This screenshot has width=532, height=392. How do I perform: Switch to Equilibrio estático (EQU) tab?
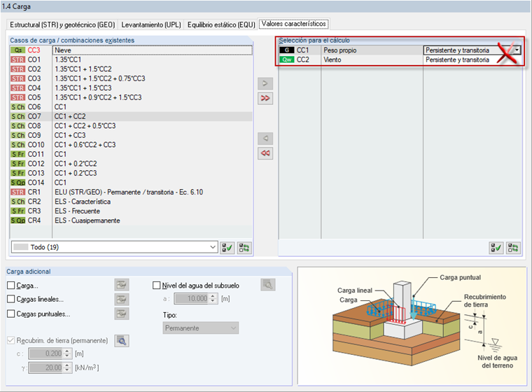[221, 24]
